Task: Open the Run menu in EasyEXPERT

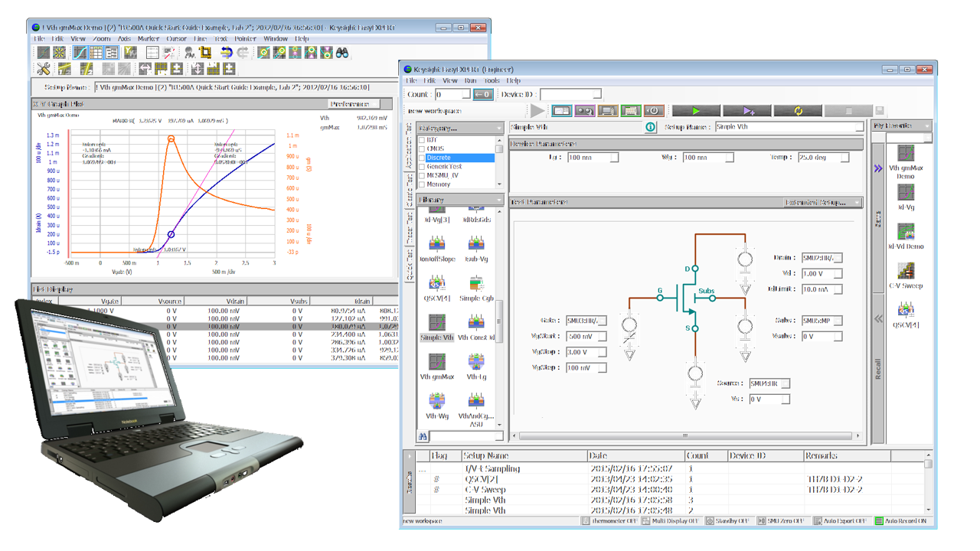Action: coord(470,80)
